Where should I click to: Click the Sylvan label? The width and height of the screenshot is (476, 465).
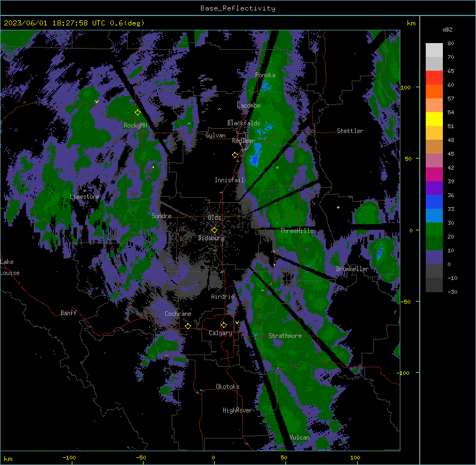[x=215, y=135]
